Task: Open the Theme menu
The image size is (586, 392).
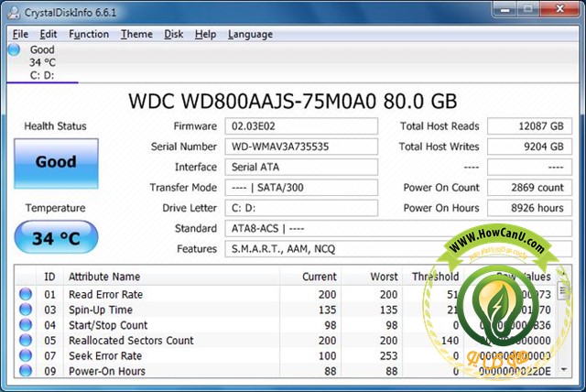Action: pyautogui.click(x=136, y=35)
